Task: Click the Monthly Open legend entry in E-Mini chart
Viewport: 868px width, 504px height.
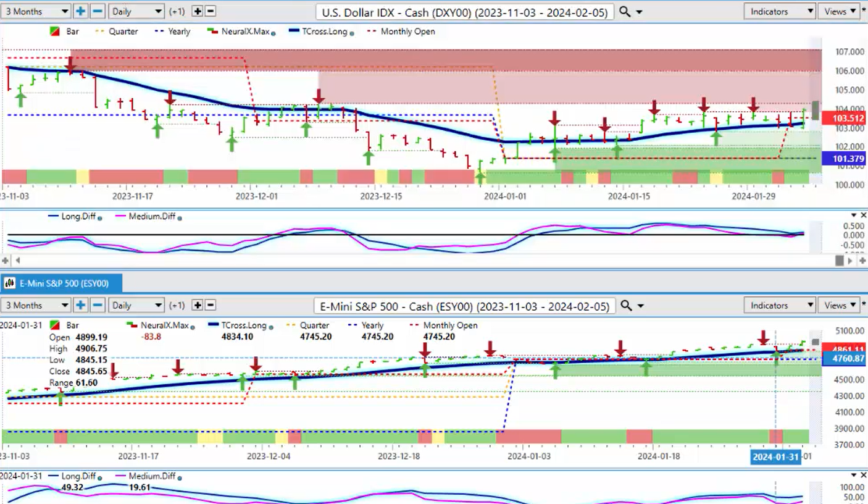Action: [x=443, y=325]
